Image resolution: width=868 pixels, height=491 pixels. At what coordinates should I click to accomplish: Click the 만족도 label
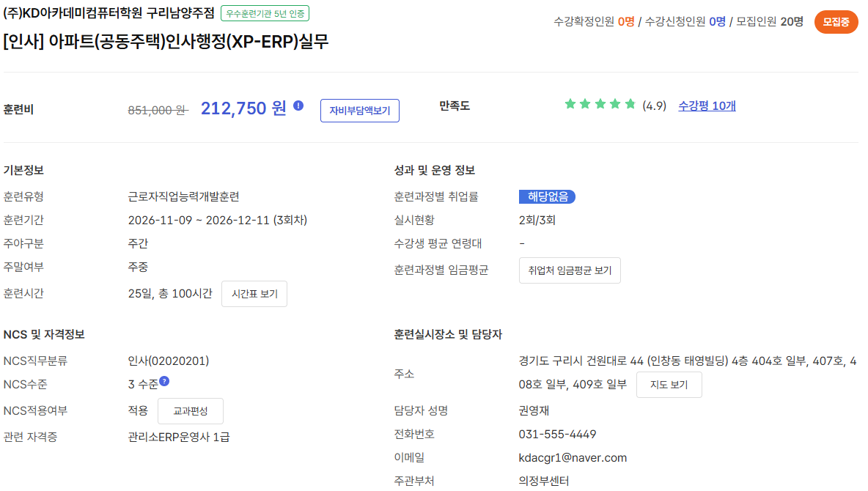point(455,106)
